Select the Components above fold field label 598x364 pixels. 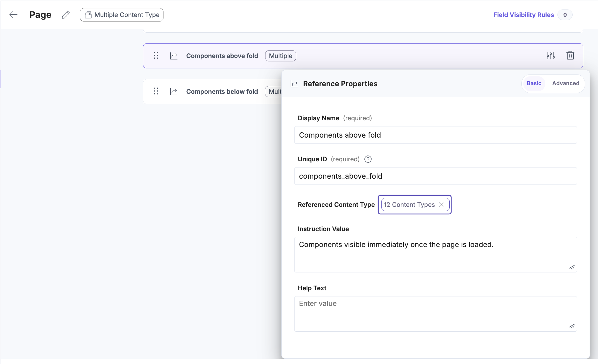pos(222,56)
